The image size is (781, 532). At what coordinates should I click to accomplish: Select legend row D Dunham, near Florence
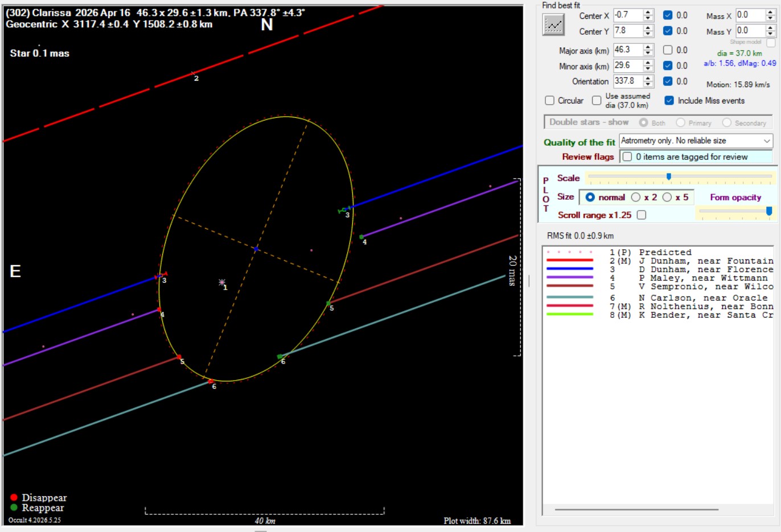[659, 269]
